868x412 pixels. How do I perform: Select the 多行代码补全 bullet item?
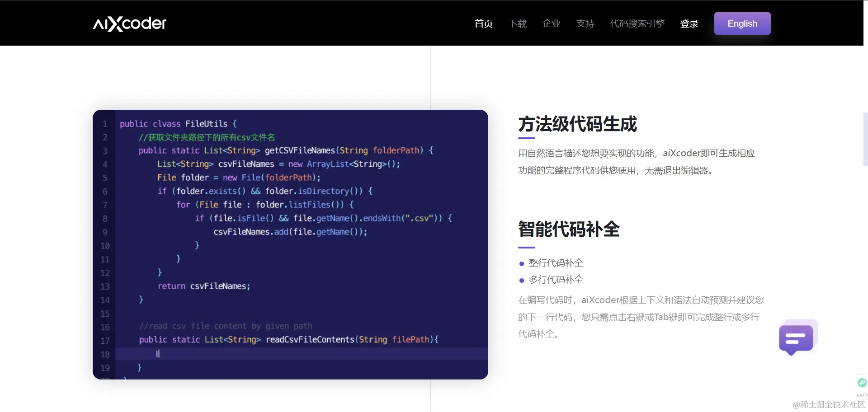(x=556, y=280)
